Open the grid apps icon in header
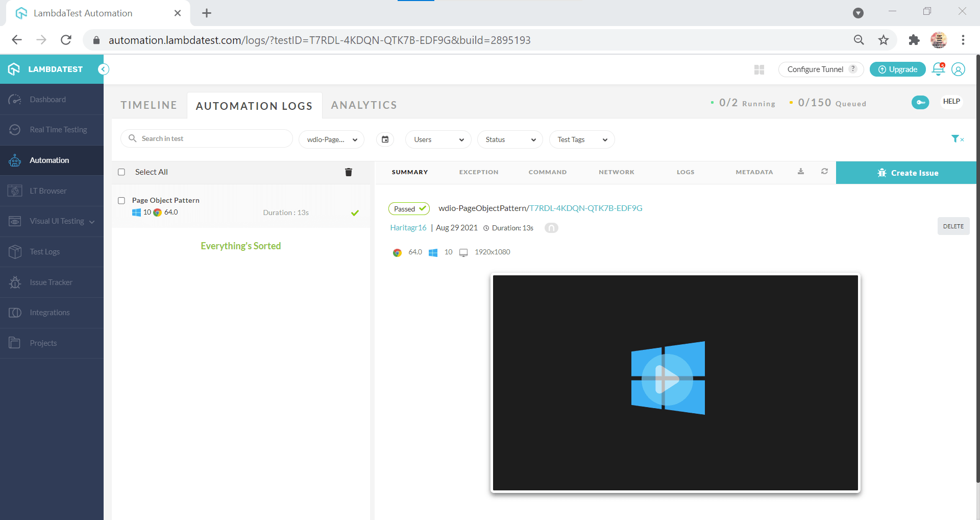Image resolution: width=980 pixels, height=520 pixels. 759,69
